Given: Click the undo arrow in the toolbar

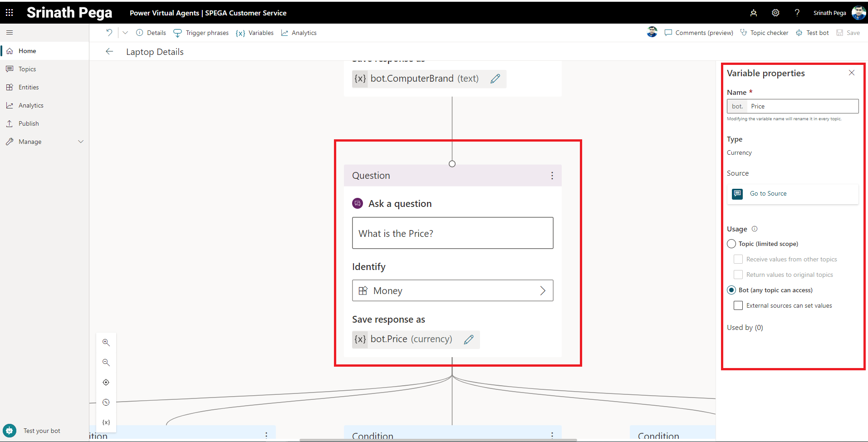Looking at the screenshot, I should [109, 33].
